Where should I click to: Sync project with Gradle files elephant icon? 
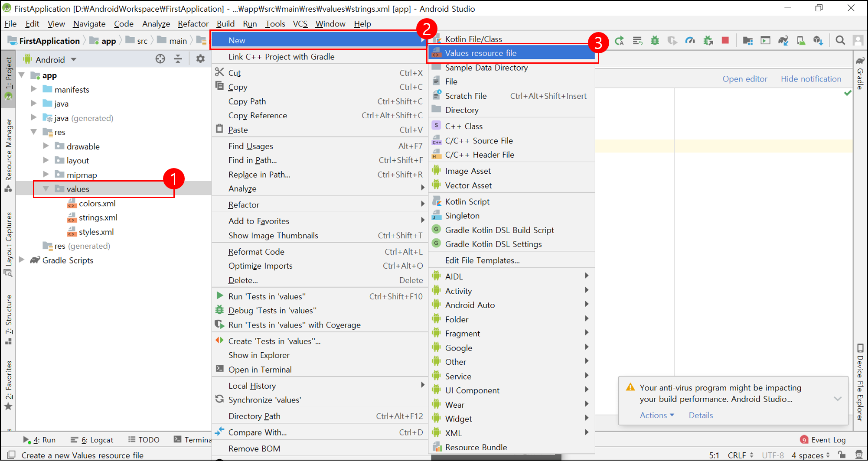783,41
